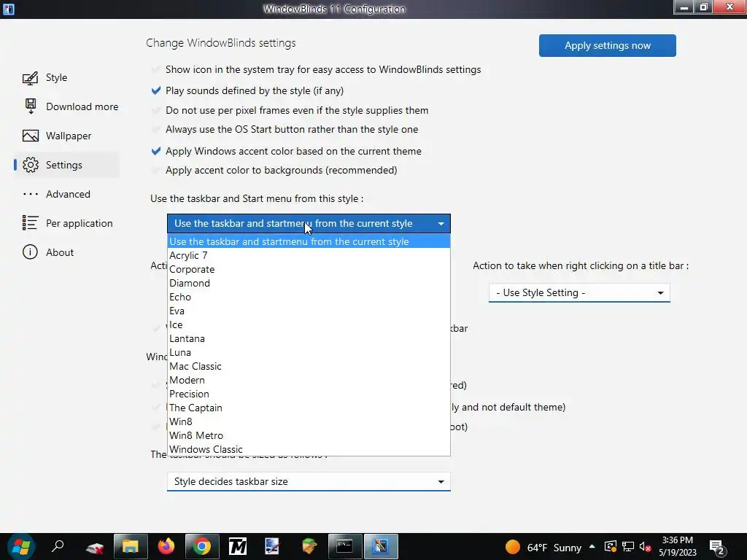Click the Advanced three-dots icon
This screenshot has width=747, height=560.
tap(31, 194)
